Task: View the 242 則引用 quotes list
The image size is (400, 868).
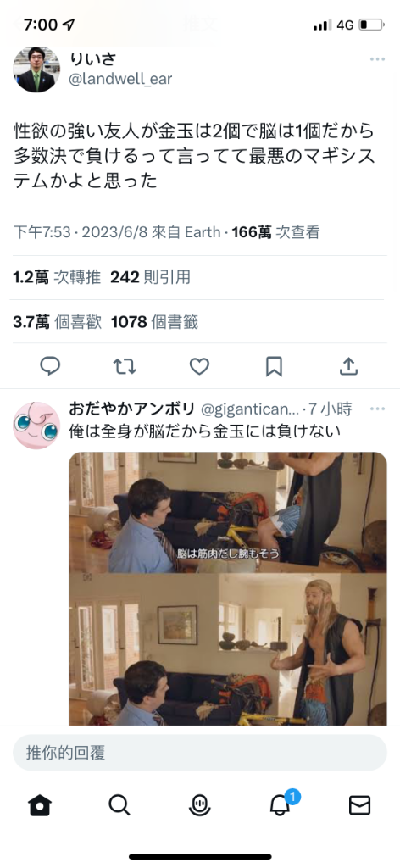Action: pyautogui.click(x=151, y=277)
